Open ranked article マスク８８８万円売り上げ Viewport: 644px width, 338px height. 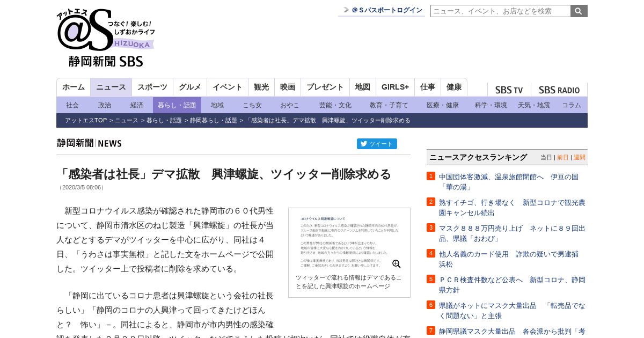pos(512,233)
